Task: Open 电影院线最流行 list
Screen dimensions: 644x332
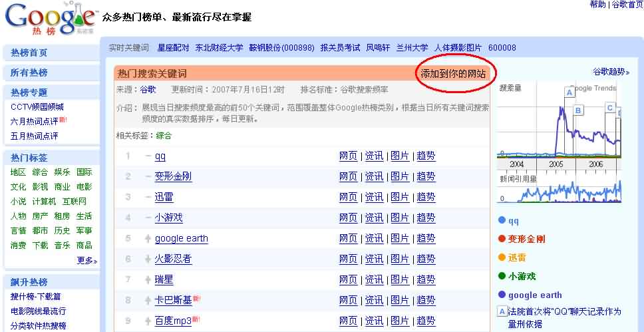Action: pos(38,311)
